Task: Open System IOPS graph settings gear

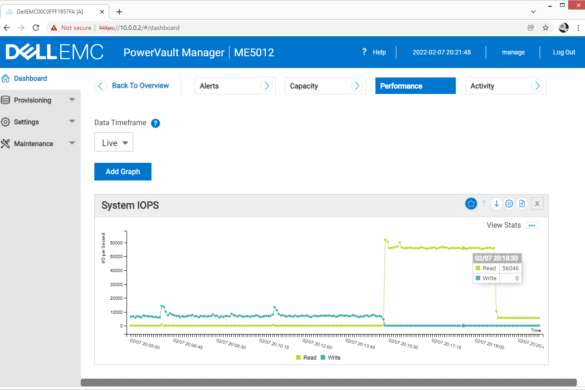Action: 509,204
